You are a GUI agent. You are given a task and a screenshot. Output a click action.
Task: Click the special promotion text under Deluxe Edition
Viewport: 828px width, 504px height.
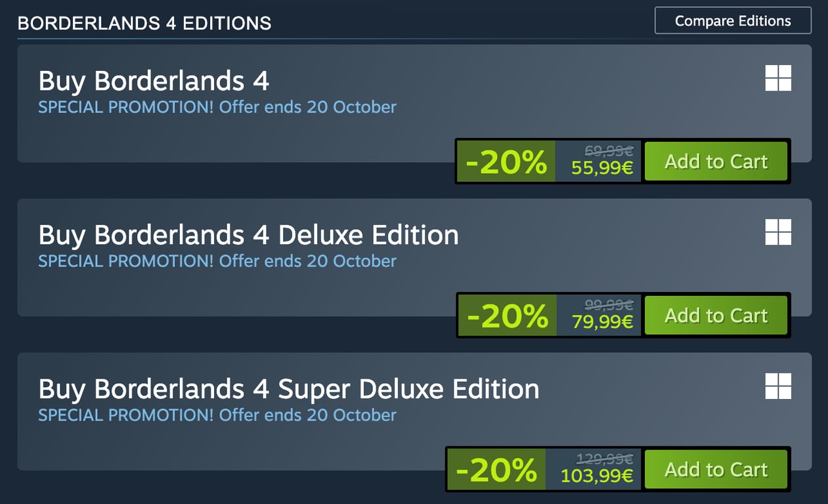[x=217, y=261]
